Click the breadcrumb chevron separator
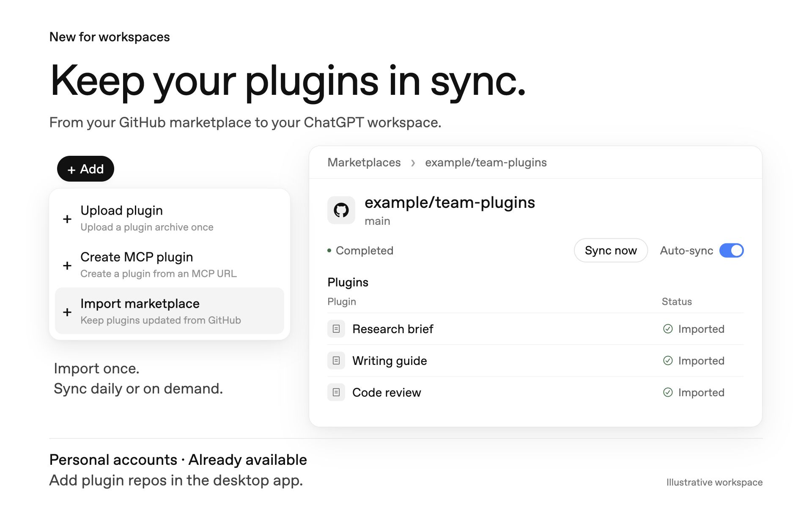 (413, 163)
